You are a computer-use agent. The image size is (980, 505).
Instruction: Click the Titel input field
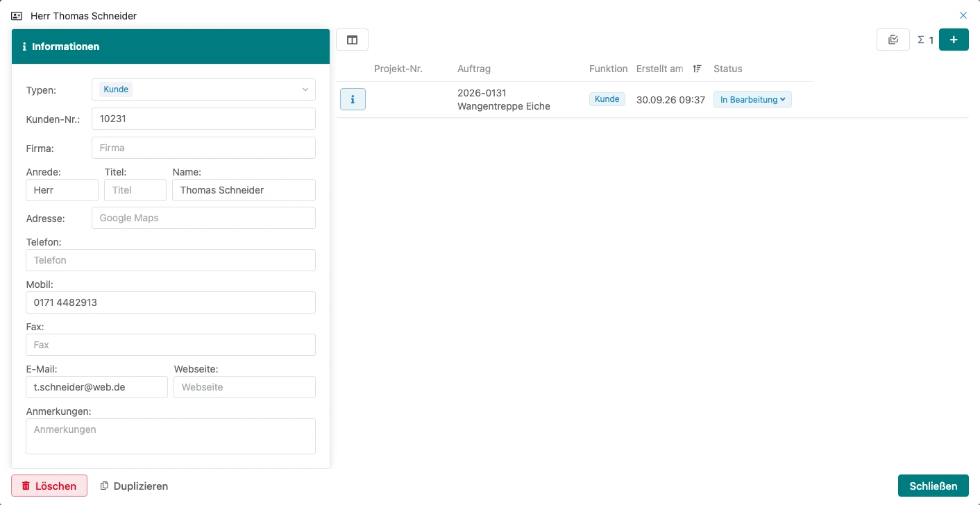[135, 190]
